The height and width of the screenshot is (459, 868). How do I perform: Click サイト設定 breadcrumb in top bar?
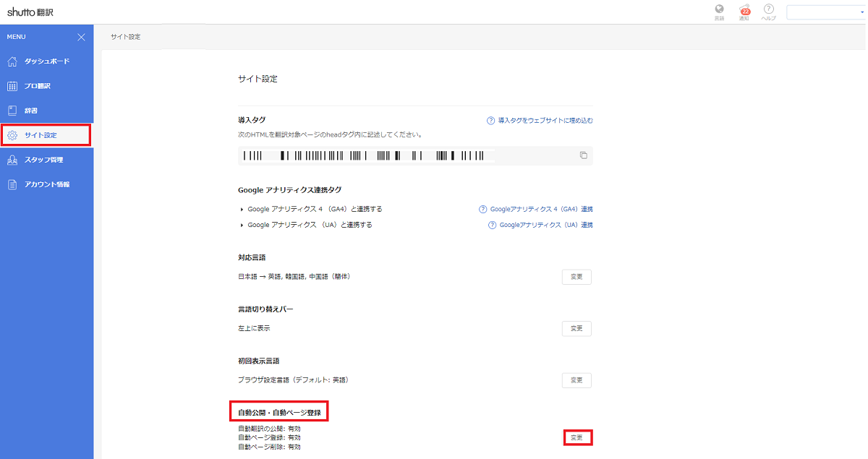click(x=125, y=37)
